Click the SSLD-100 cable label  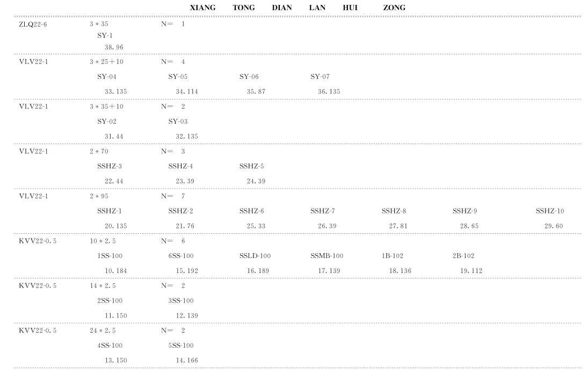pos(255,256)
